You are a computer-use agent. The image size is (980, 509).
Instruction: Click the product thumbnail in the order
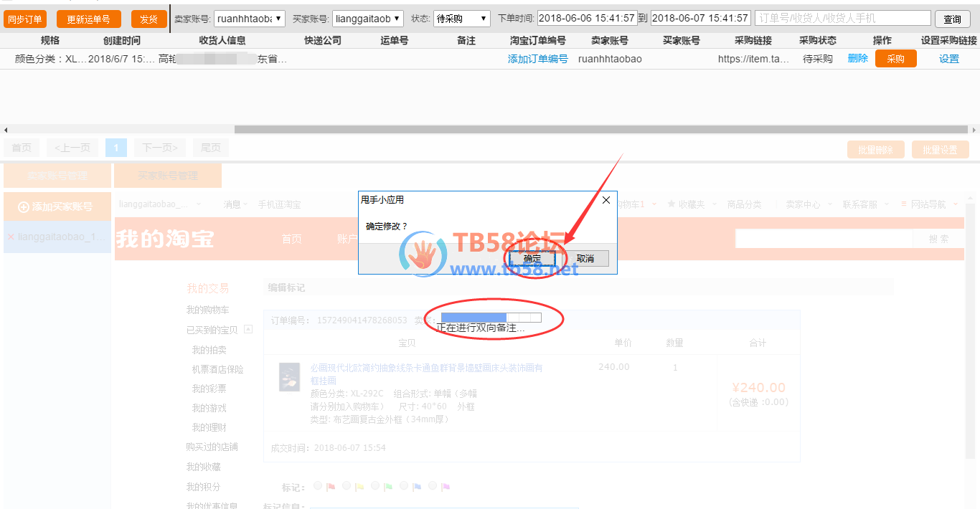pos(290,377)
